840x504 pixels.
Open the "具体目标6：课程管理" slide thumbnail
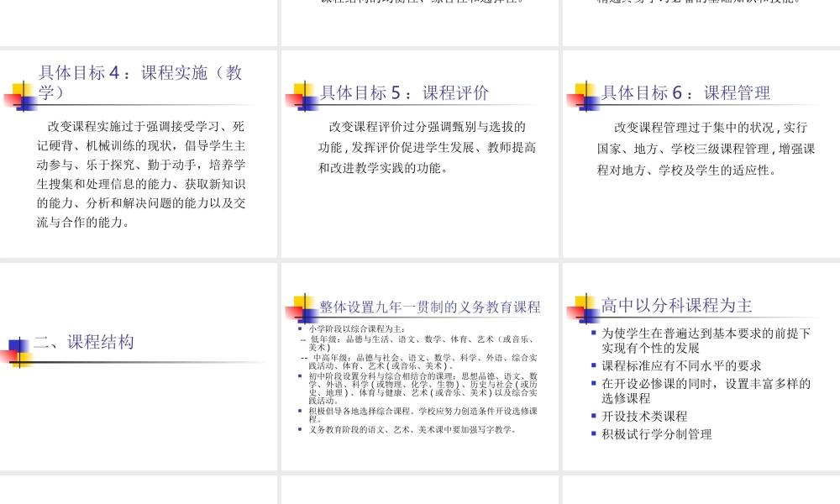pos(685,93)
